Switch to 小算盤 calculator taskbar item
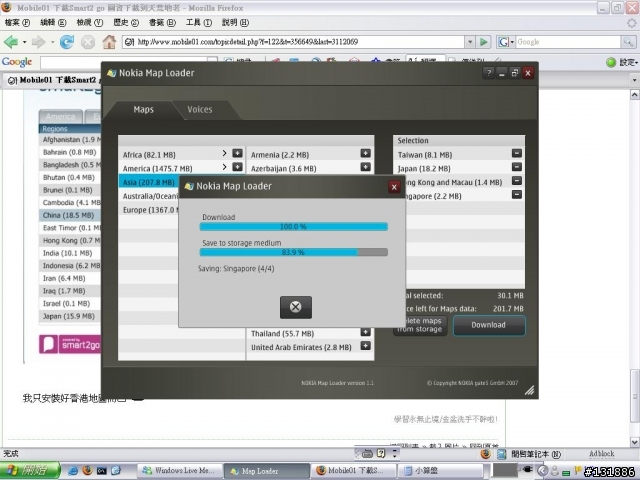 pos(440,471)
